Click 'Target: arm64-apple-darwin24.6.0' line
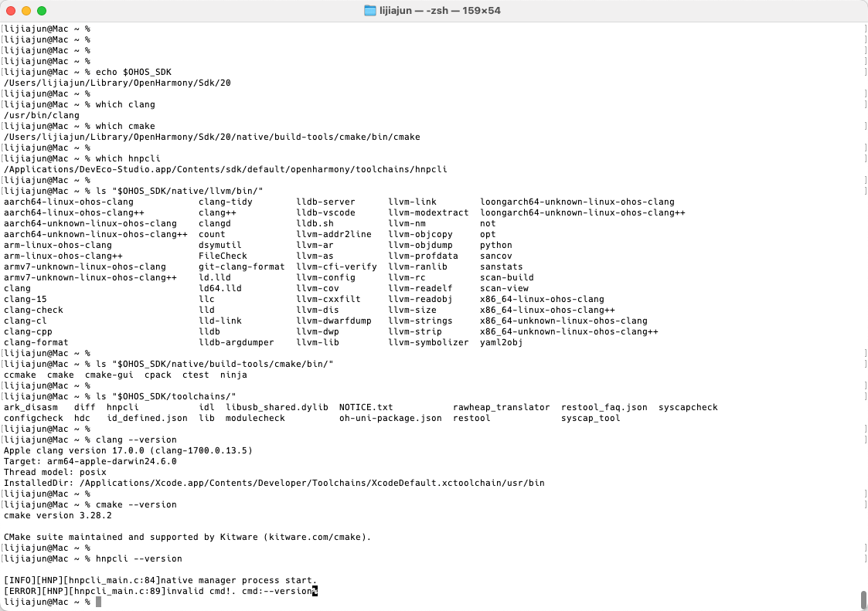Viewport: 868px width, 611px height. point(90,462)
